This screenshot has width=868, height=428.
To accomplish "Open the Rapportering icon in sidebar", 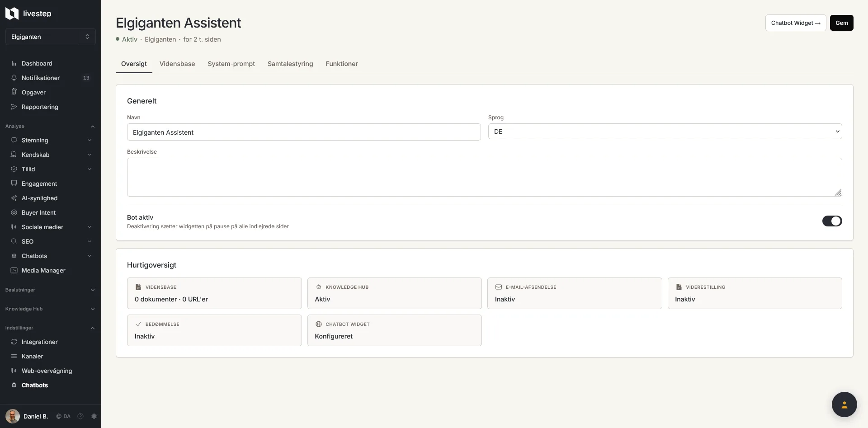I will 14,107.
